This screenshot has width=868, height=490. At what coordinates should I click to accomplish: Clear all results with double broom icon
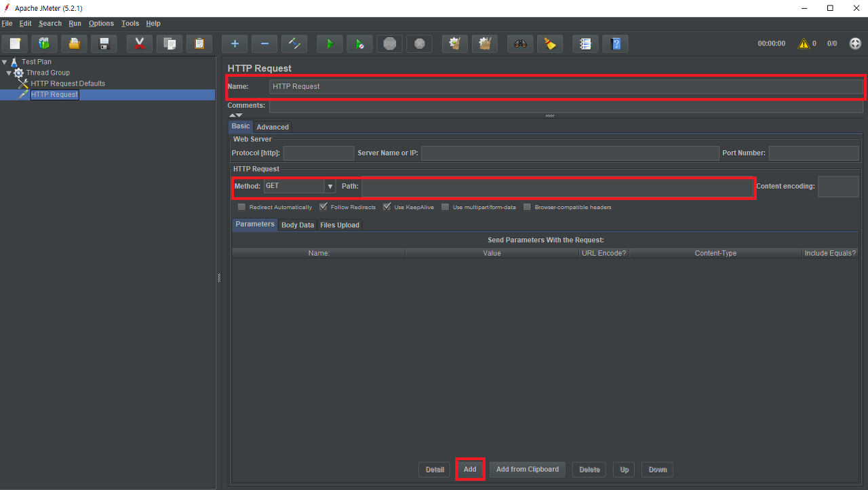click(x=485, y=44)
